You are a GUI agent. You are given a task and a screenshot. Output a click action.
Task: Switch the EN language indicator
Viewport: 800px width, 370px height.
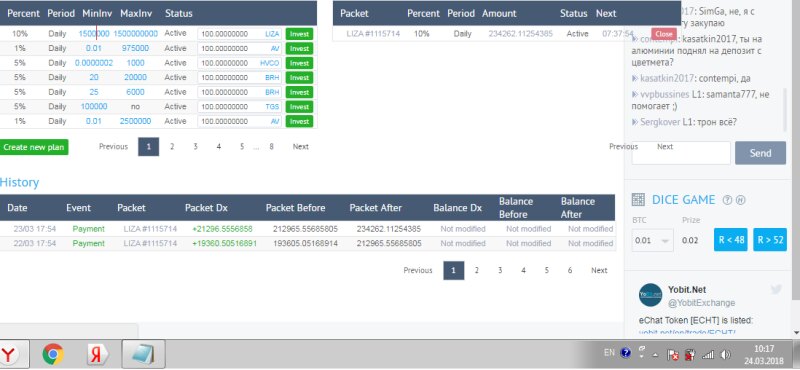[x=609, y=352]
